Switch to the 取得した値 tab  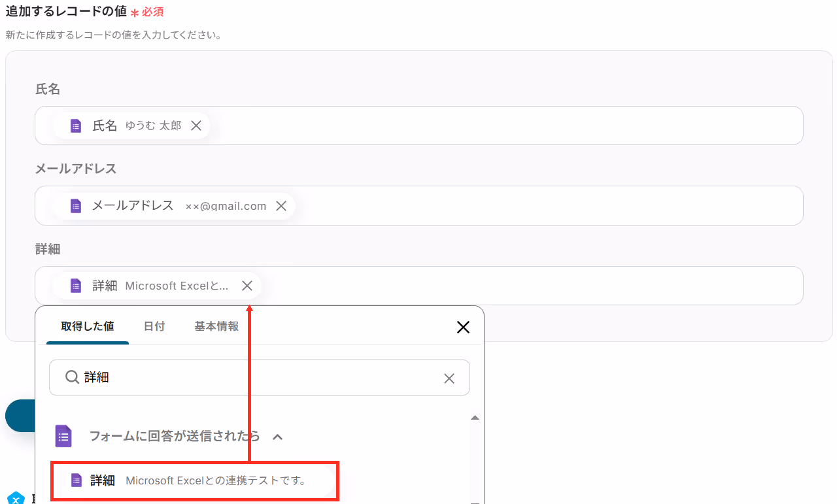[x=88, y=326]
